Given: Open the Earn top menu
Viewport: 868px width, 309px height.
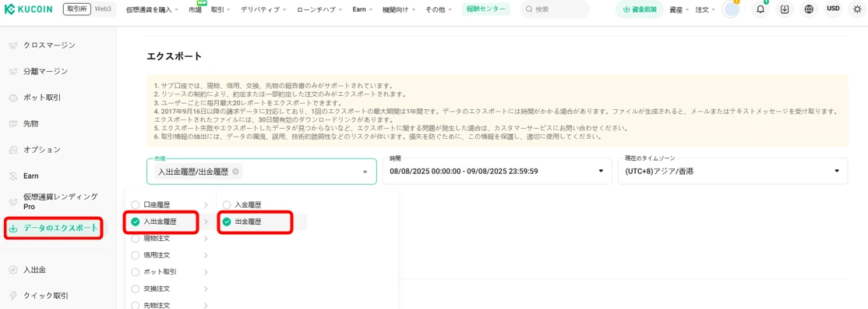Looking at the screenshot, I should [362, 9].
